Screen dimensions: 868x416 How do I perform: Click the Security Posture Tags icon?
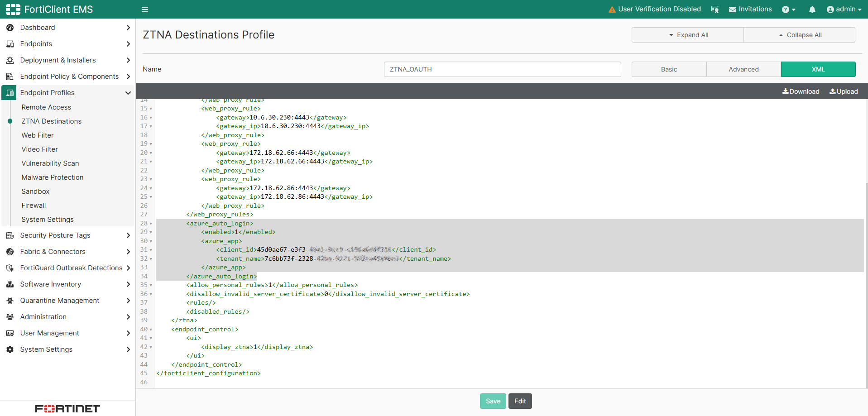[x=10, y=235]
